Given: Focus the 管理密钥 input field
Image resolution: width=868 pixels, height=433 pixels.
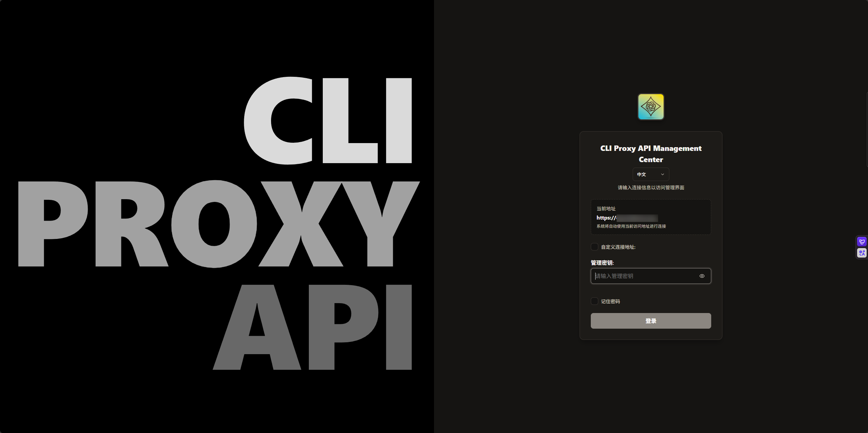Looking at the screenshot, I should tap(651, 276).
